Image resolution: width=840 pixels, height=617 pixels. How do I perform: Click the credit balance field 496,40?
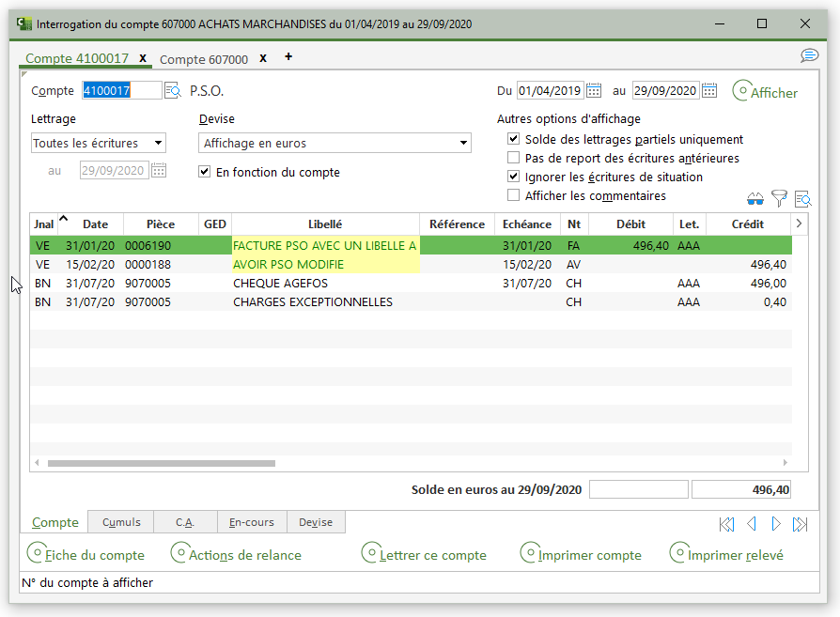(x=741, y=489)
